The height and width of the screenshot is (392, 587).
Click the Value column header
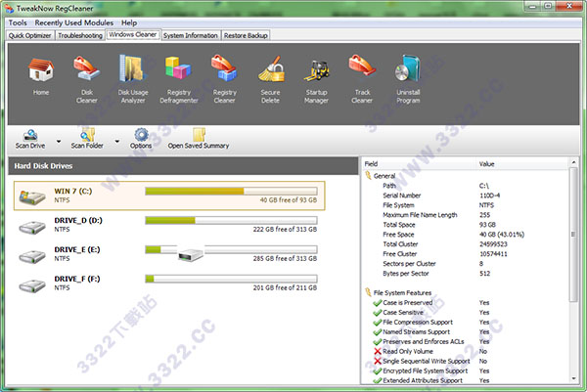[523, 164]
